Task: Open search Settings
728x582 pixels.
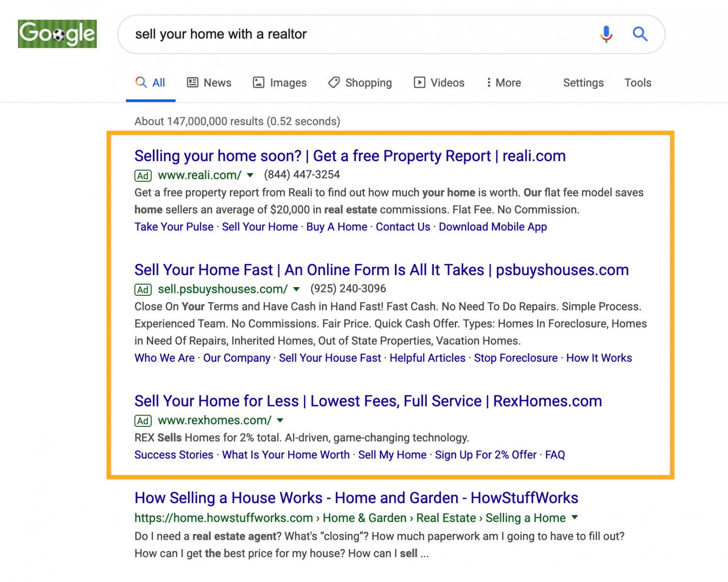Action: [x=583, y=83]
